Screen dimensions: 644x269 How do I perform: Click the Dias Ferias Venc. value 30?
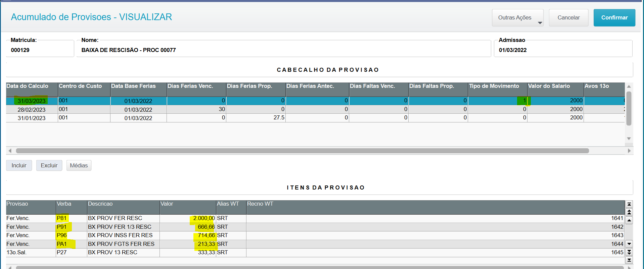[x=196, y=109]
